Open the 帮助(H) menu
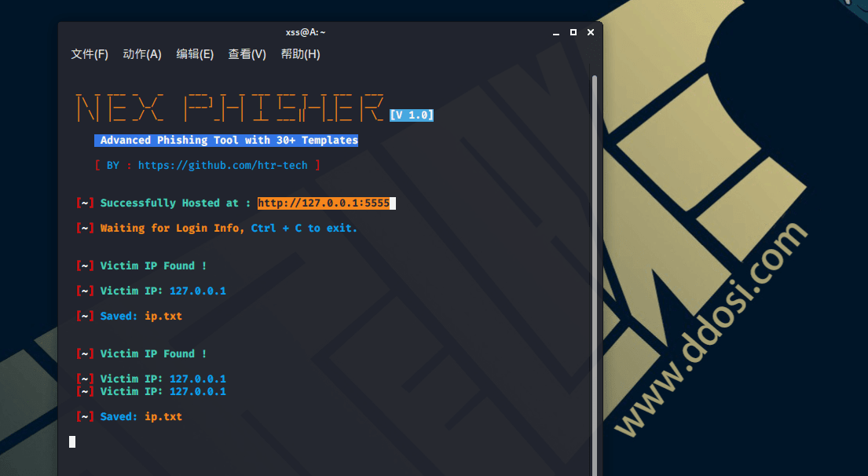The image size is (868, 476). [300, 54]
